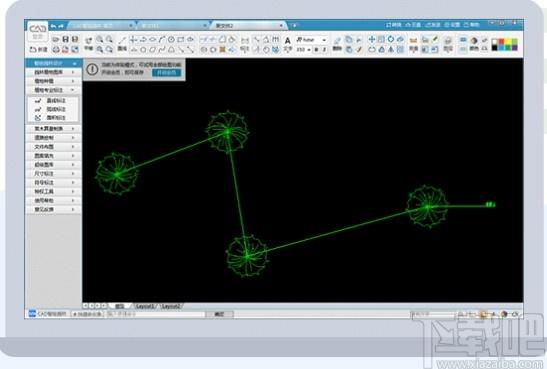The image size is (547, 369).
Task: Click the blue rotate tool icon
Action: (x=391, y=39)
